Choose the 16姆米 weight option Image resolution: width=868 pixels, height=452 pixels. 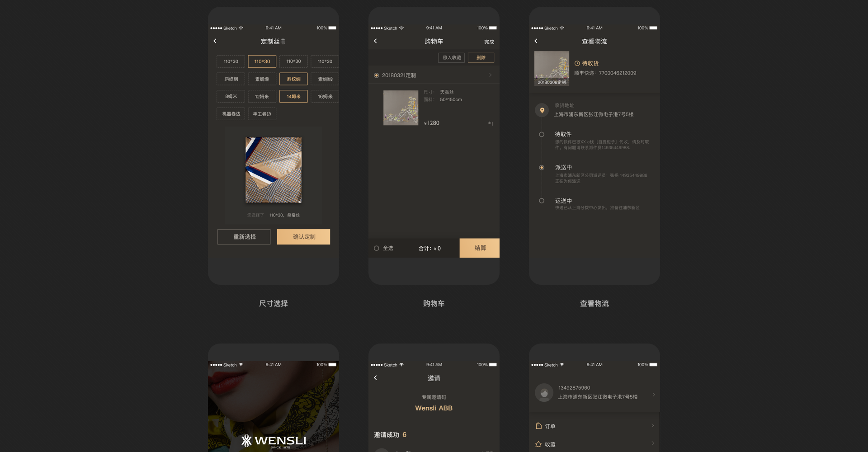click(325, 96)
